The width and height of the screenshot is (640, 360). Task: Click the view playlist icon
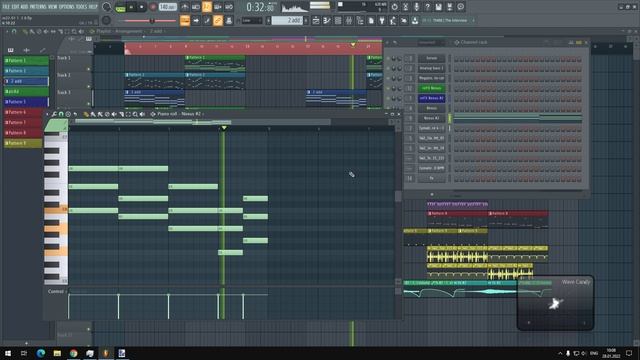[x=316, y=20]
